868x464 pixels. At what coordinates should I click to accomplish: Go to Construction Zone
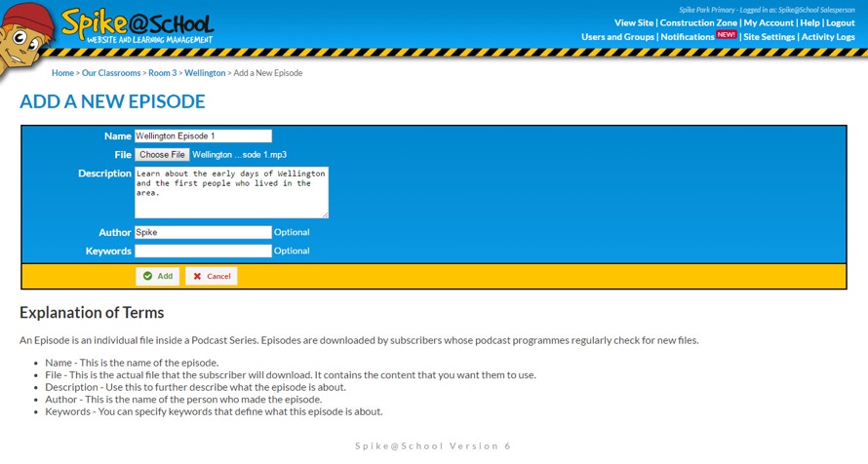[x=697, y=22]
